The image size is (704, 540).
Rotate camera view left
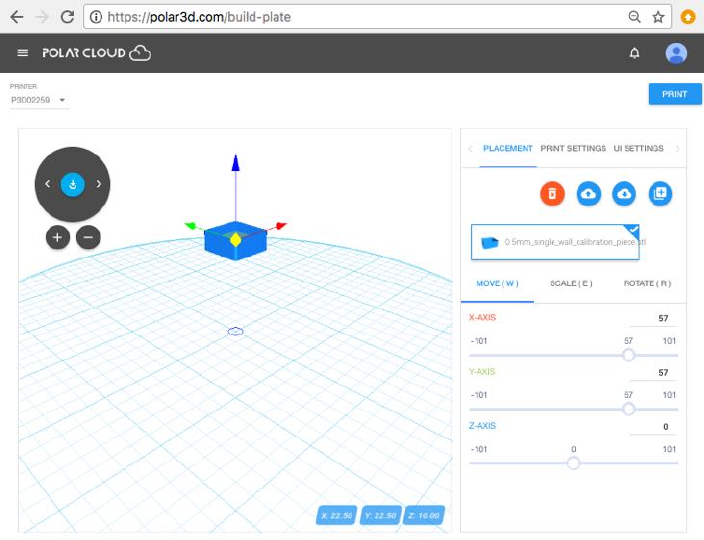(x=47, y=184)
